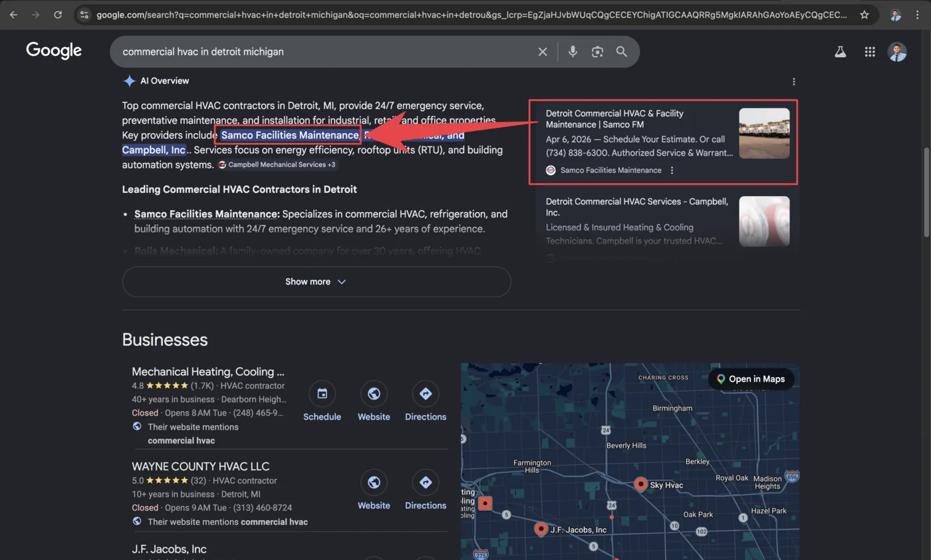The image size is (931, 560).
Task: Open J.F. Jacobs, Inc listing
Action: click(169, 549)
